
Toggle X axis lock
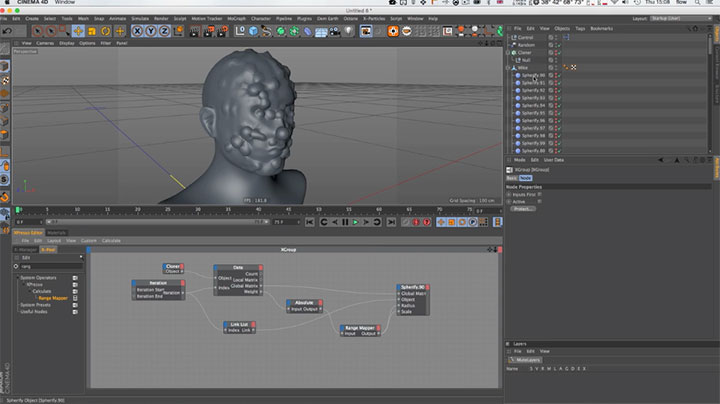click(x=137, y=31)
